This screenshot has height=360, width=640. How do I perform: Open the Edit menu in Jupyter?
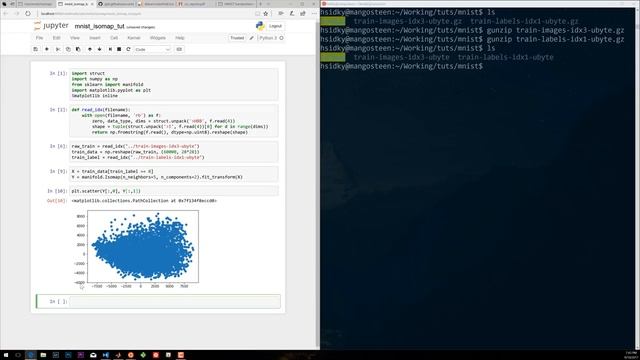click(56, 38)
